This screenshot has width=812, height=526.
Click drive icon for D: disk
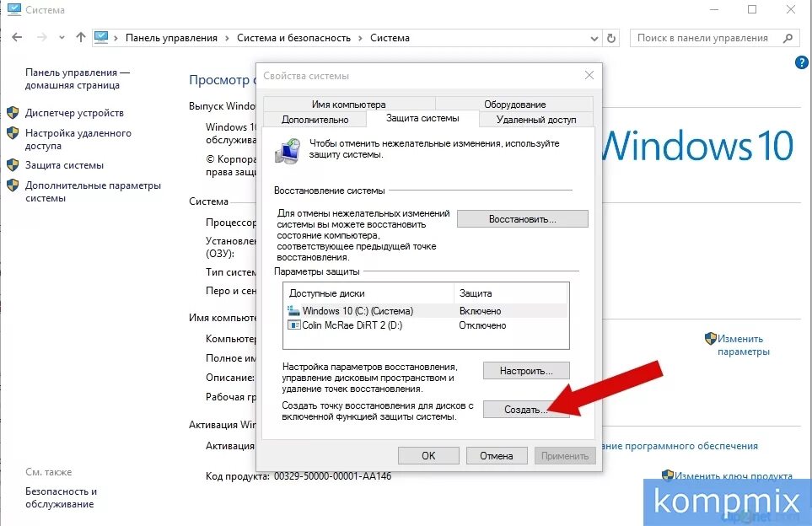293,325
